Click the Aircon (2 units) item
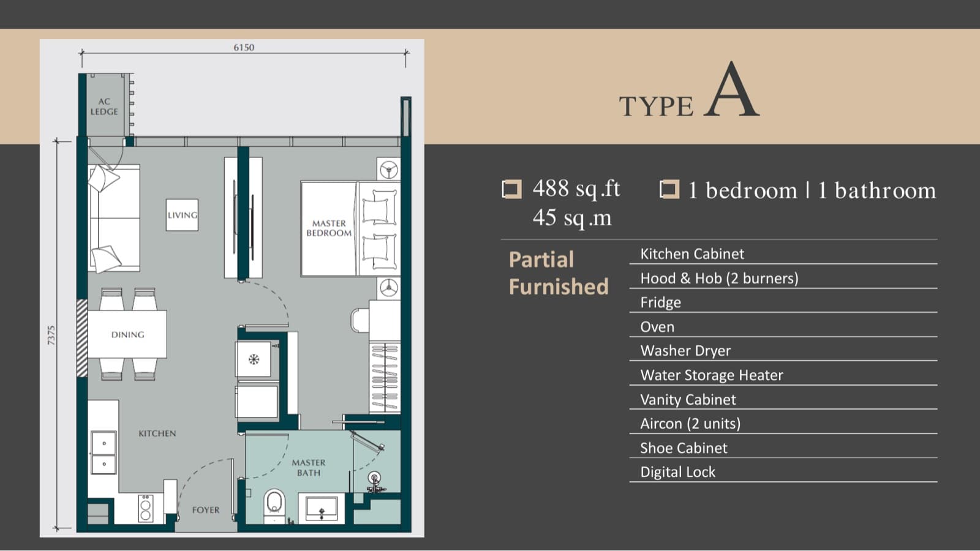This screenshot has width=980, height=551. pos(690,424)
